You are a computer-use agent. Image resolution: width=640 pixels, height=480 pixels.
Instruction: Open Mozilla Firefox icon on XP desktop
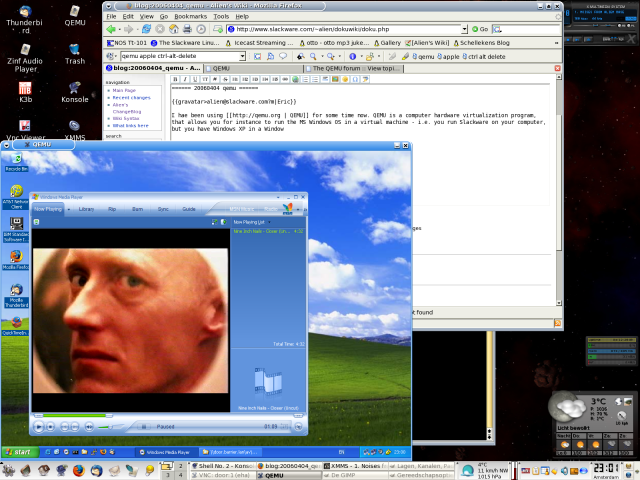coord(16,260)
